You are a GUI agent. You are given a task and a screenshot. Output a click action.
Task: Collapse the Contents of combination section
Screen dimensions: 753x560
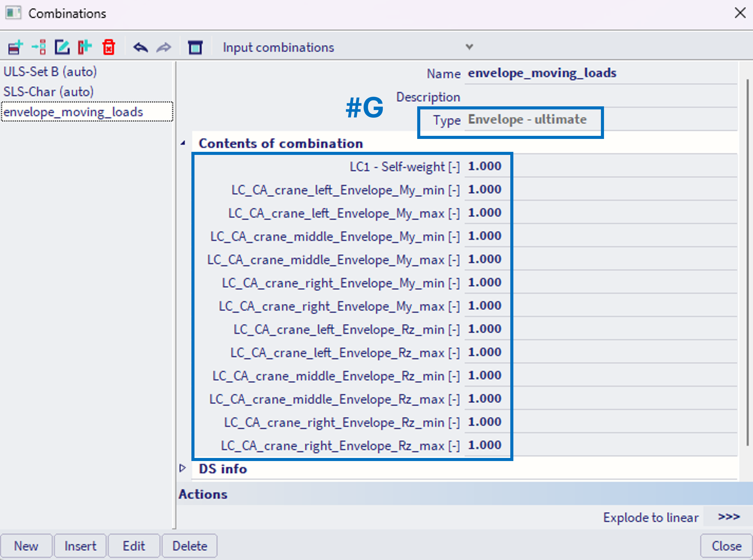coord(183,144)
